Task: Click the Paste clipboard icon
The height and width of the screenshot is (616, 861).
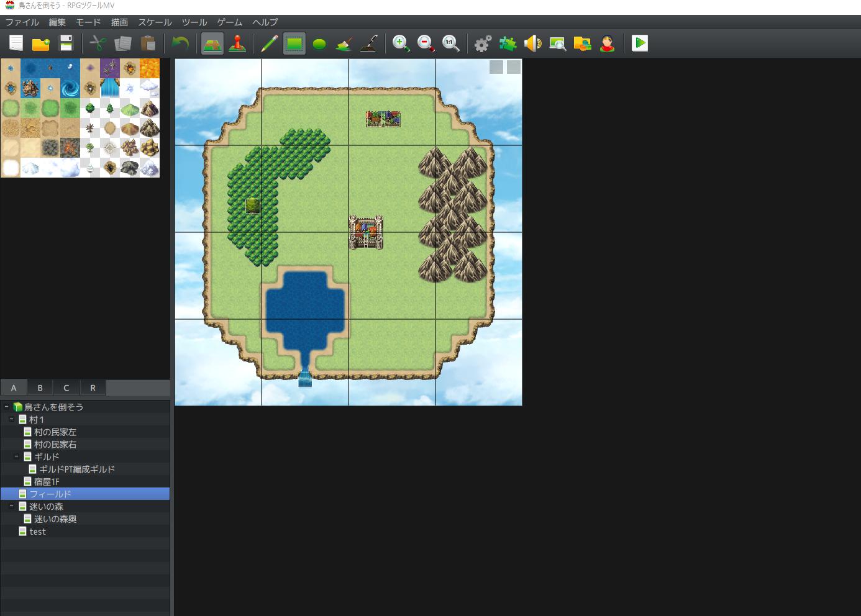Action: 148,43
